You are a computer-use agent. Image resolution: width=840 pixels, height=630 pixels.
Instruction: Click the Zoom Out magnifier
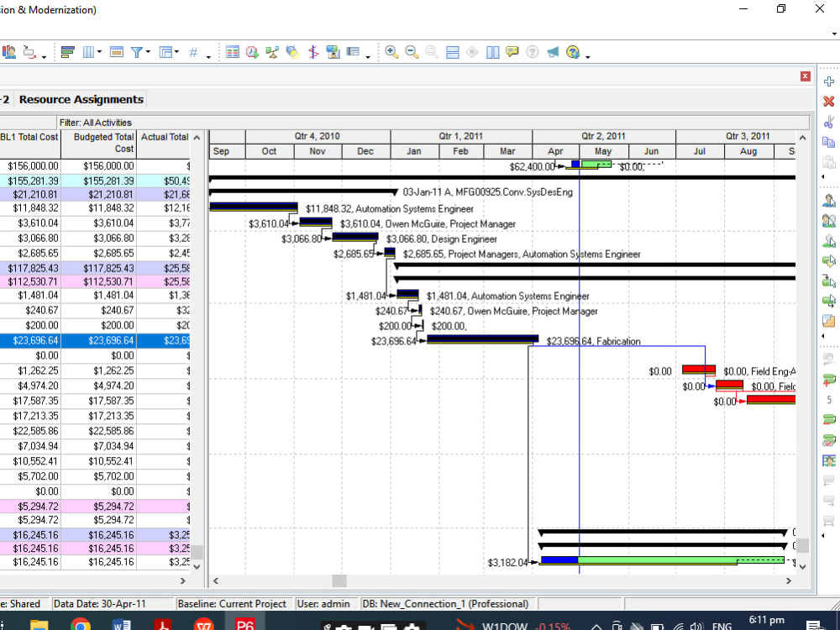tap(412, 52)
